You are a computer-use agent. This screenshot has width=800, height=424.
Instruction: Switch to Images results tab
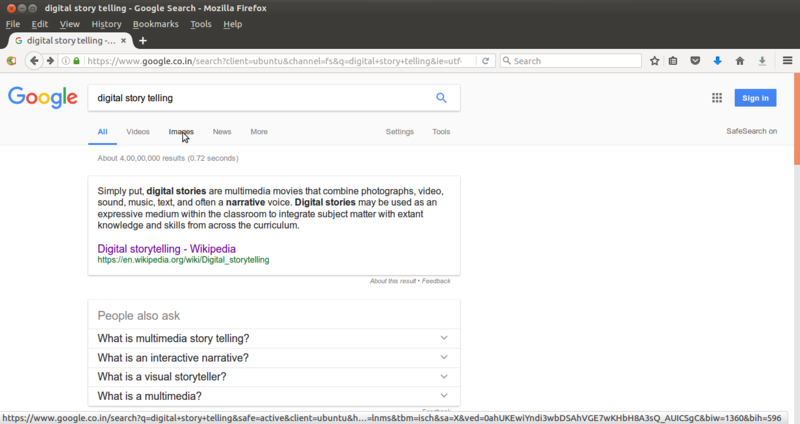(181, 132)
